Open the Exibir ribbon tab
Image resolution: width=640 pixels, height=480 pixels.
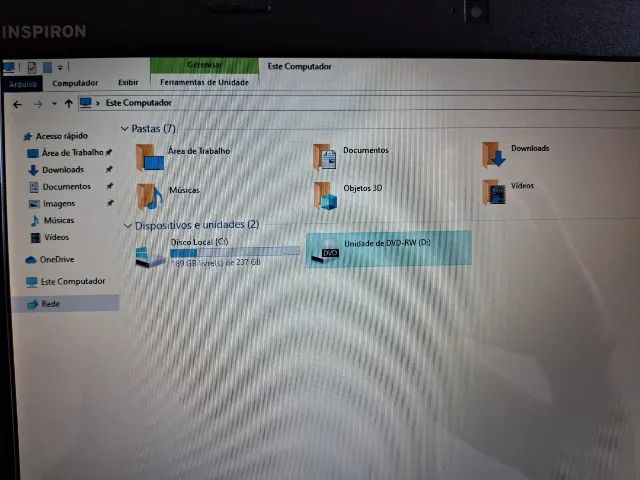pos(128,82)
